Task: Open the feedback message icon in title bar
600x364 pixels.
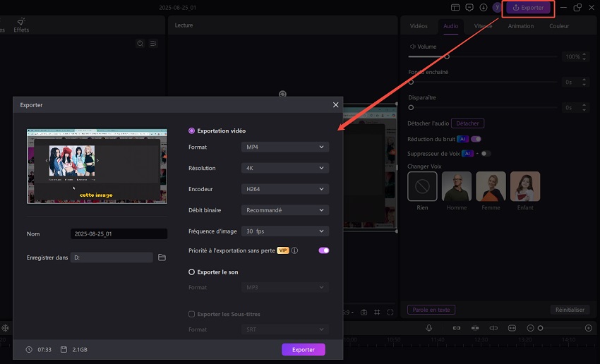Action: (x=469, y=8)
